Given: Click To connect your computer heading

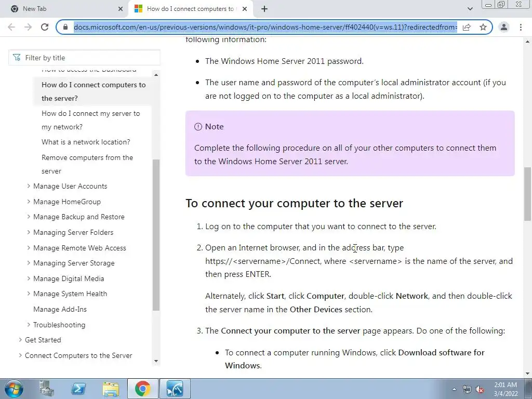Looking at the screenshot, I should [x=294, y=203].
